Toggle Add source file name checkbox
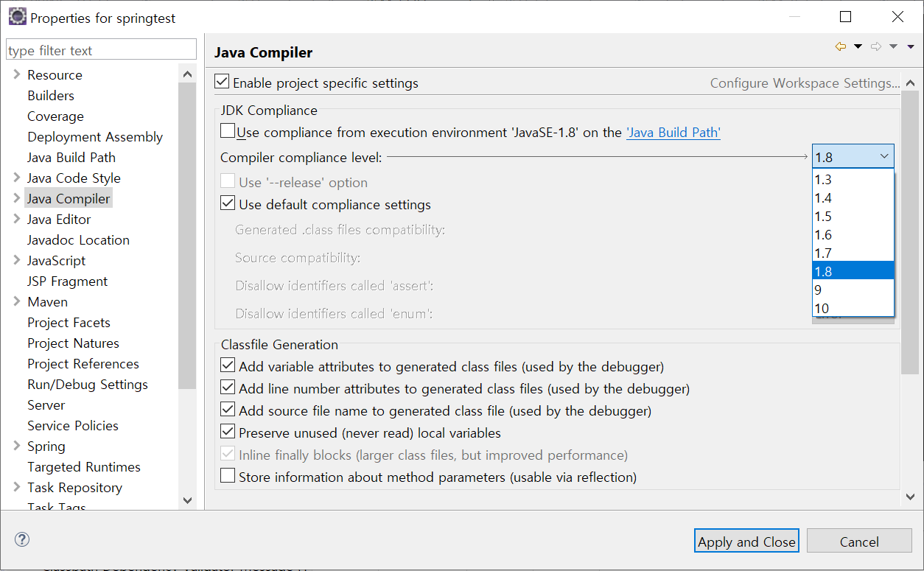Image resolution: width=924 pixels, height=571 pixels. pos(228,410)
